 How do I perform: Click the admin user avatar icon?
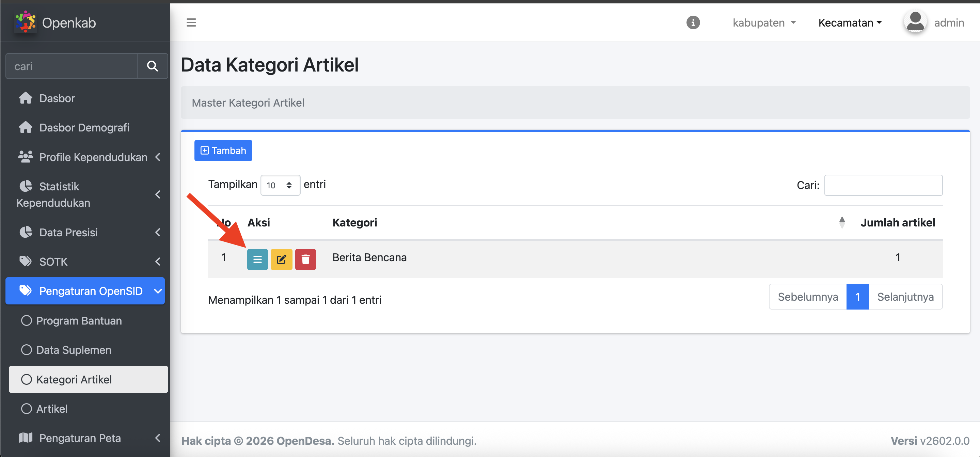[915, 22]
